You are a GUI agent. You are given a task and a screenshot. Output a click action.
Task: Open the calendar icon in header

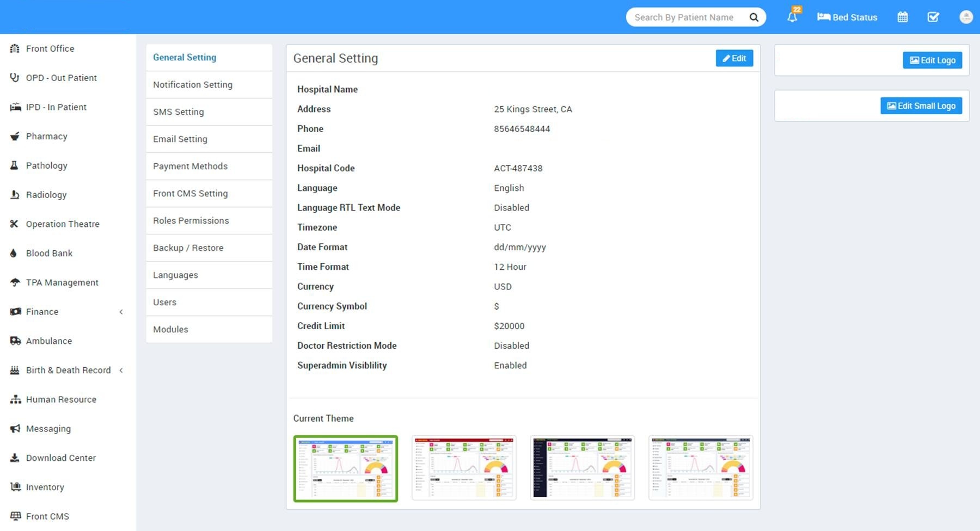[902, 17]
